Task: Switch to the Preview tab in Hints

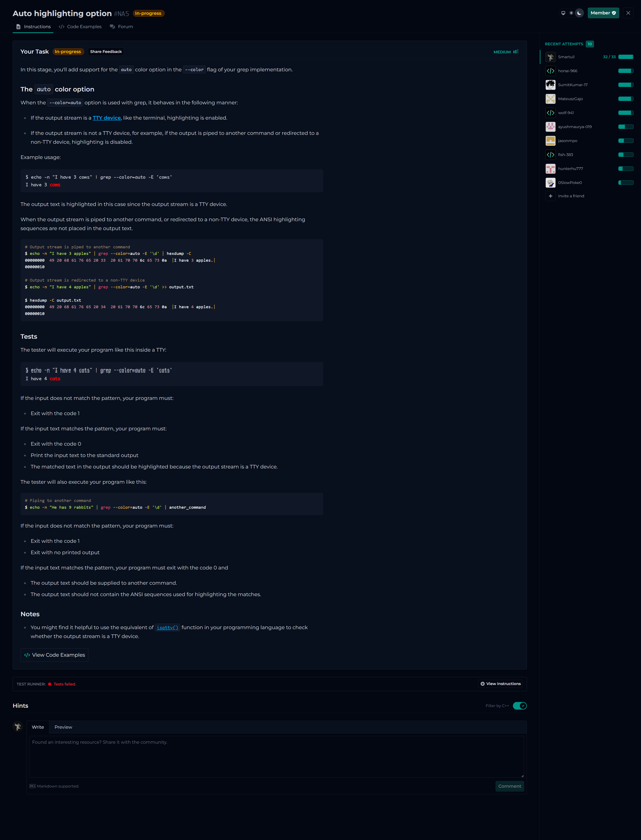Action: (x=63, y=727)
